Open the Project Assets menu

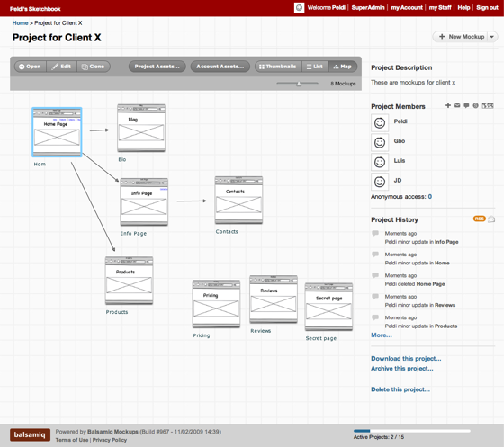pos(157,67)
